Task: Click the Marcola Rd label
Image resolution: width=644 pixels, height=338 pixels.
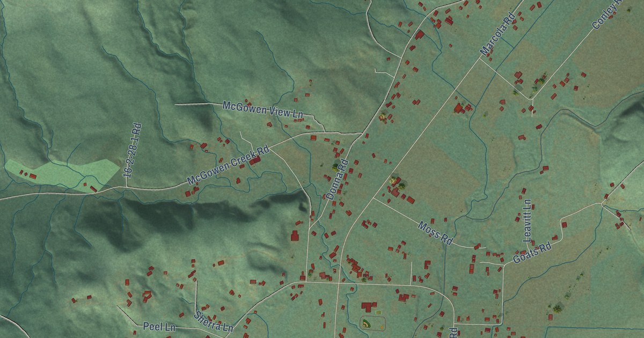Action: coord(497,34)
